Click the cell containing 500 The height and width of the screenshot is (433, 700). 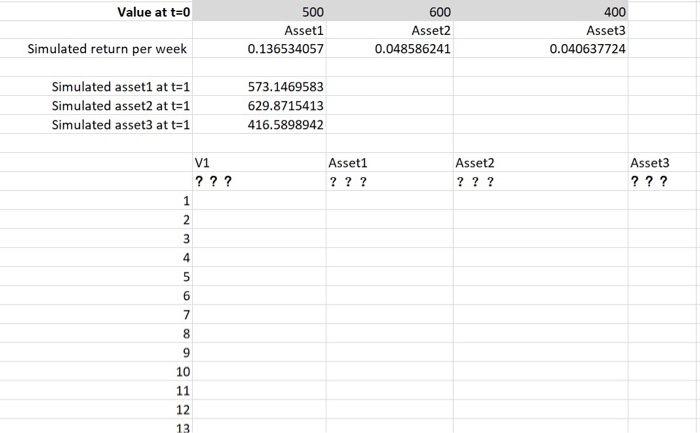[x=259, y=12]
